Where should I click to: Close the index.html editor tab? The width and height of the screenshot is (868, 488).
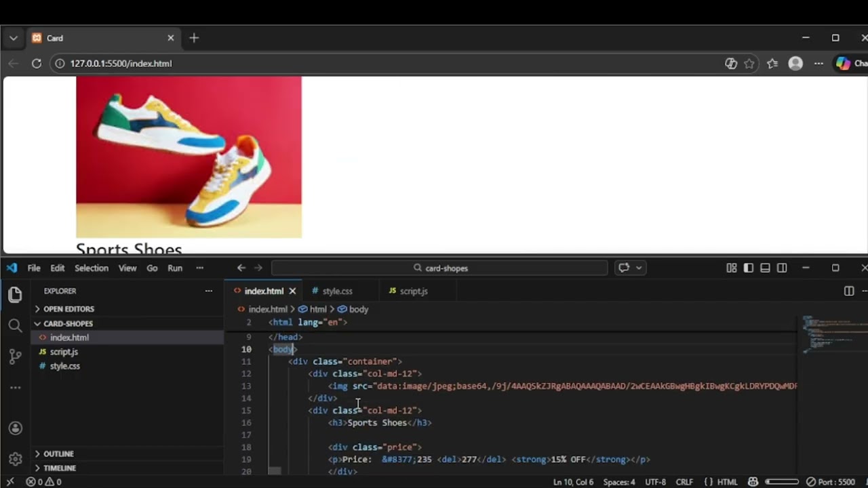point(292,291)
